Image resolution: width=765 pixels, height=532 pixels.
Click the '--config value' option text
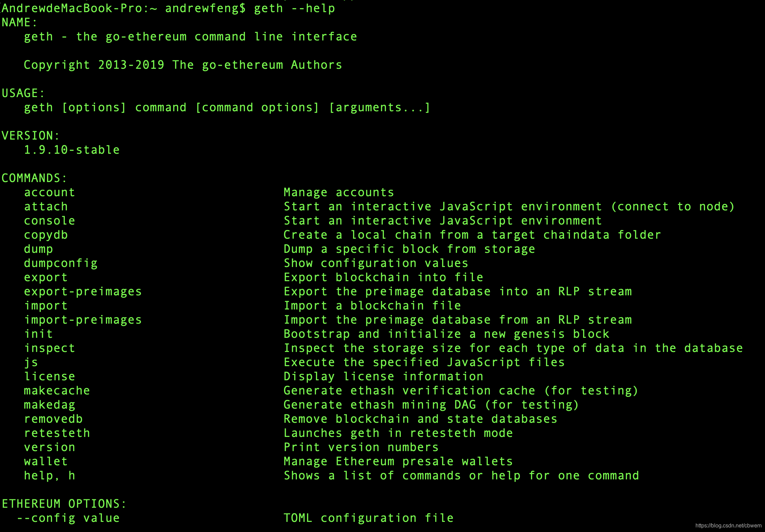[68, 518]
